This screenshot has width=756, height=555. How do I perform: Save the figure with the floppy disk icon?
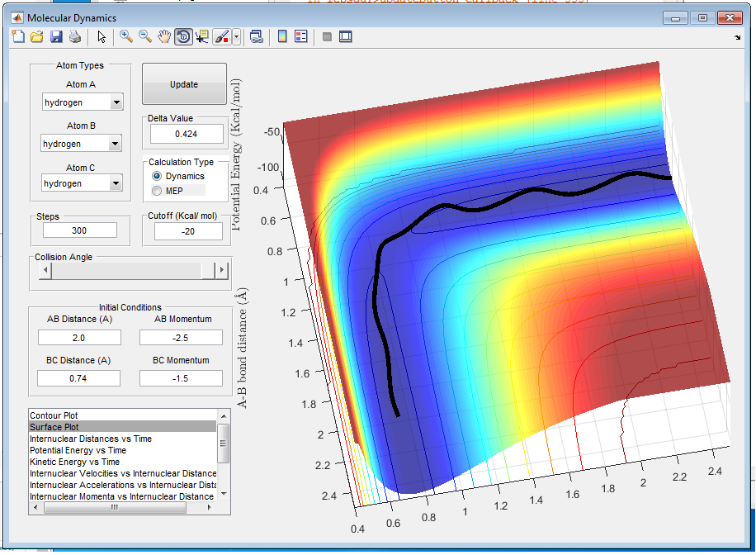[56, 36]
